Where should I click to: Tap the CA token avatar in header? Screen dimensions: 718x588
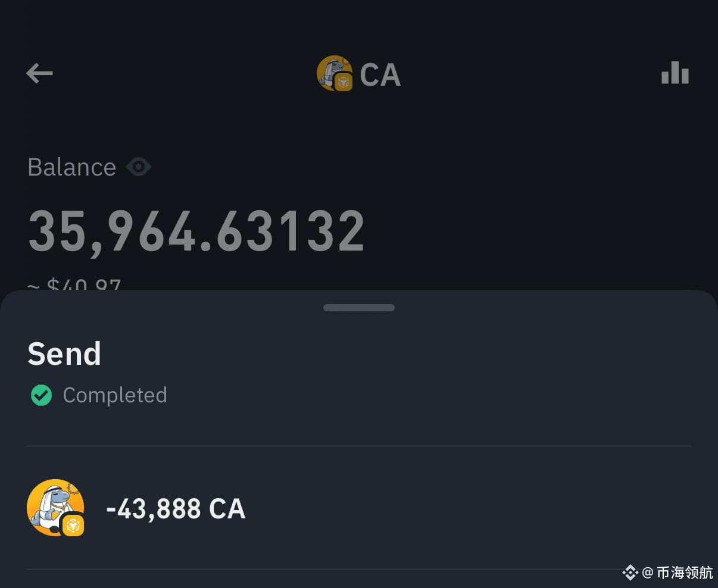pos(334,73)
